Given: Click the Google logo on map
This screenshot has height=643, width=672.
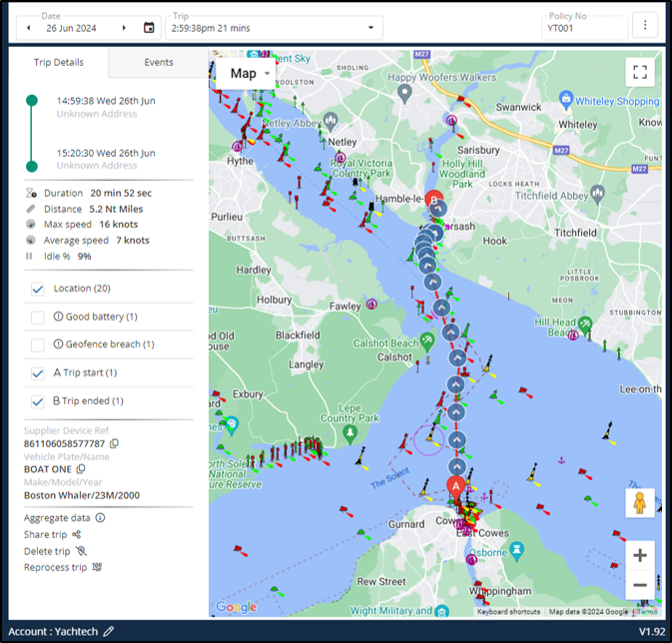Looking at the screenshot, I should pos(236,607).
